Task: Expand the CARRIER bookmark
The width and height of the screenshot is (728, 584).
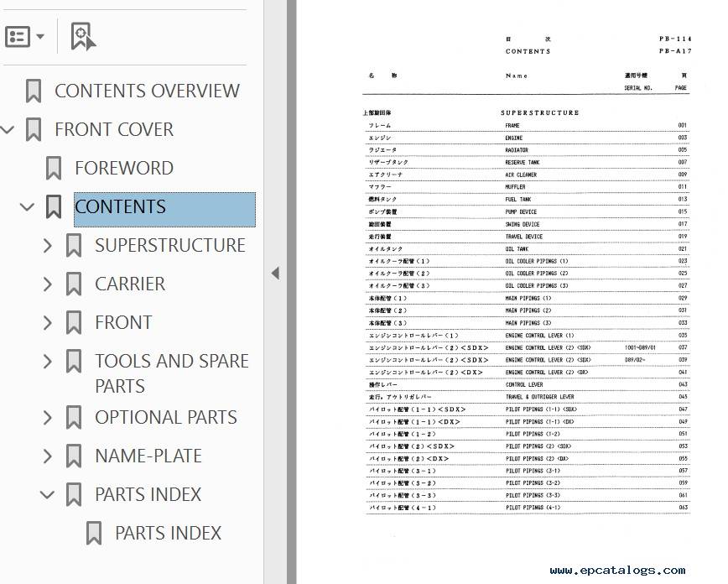Action: (x=47, y=284)
